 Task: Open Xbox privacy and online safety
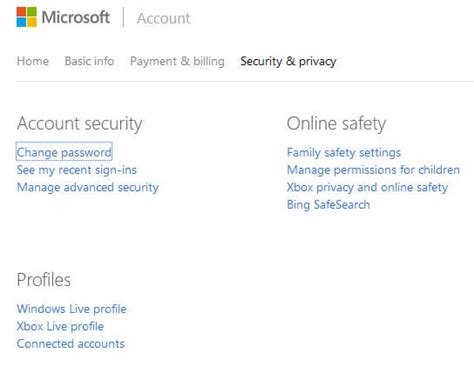[367, 187]
